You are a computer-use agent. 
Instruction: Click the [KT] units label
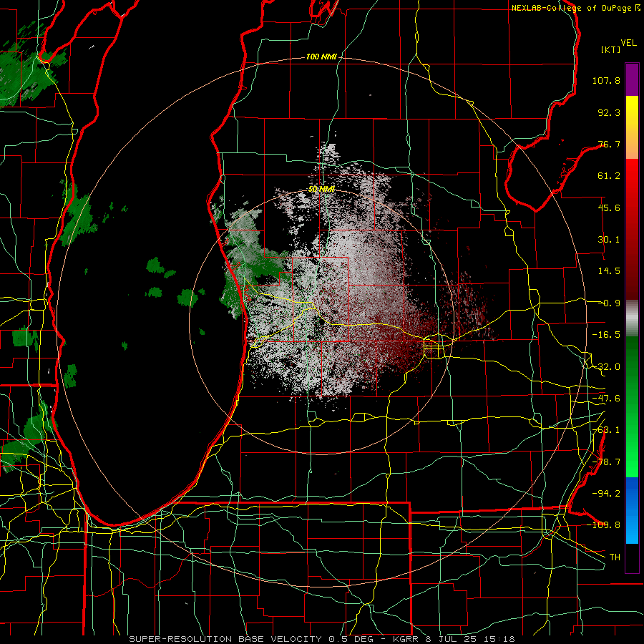[x=610, y=49]
